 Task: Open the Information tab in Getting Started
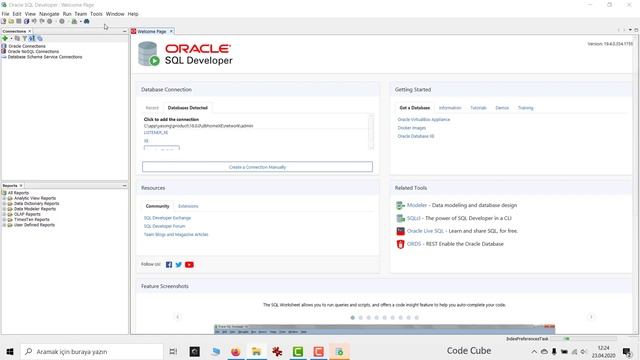450,108
